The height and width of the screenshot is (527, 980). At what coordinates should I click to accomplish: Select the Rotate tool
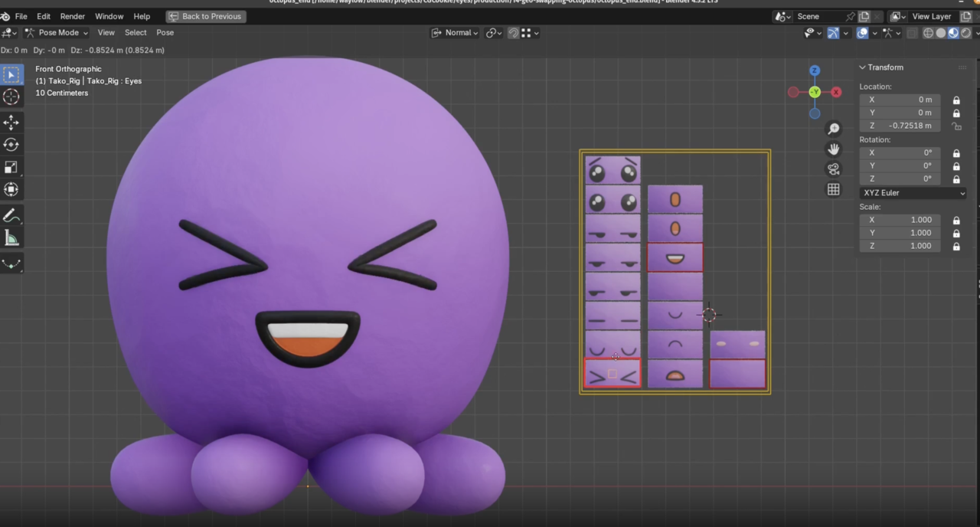[11, 145]
